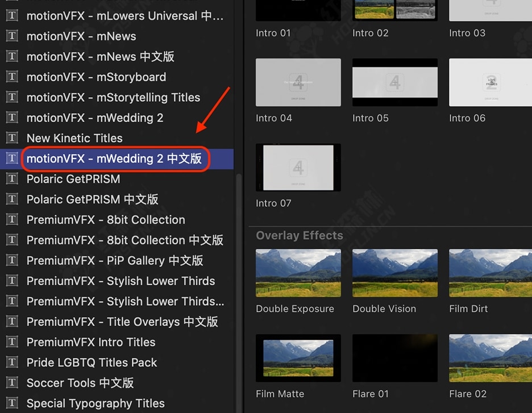Click the T icon beside Pride LGBTQ Titles Pack
The image size is (532, 413).
pyautogui.click(x=12, y=362)
